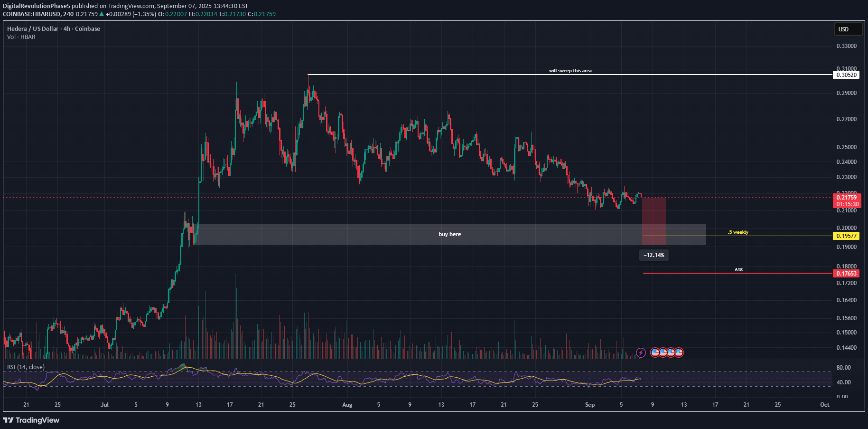This screenshot has height=429, width=868.
Task: Select the red 0.17653 price label
Action: point(846,273)
